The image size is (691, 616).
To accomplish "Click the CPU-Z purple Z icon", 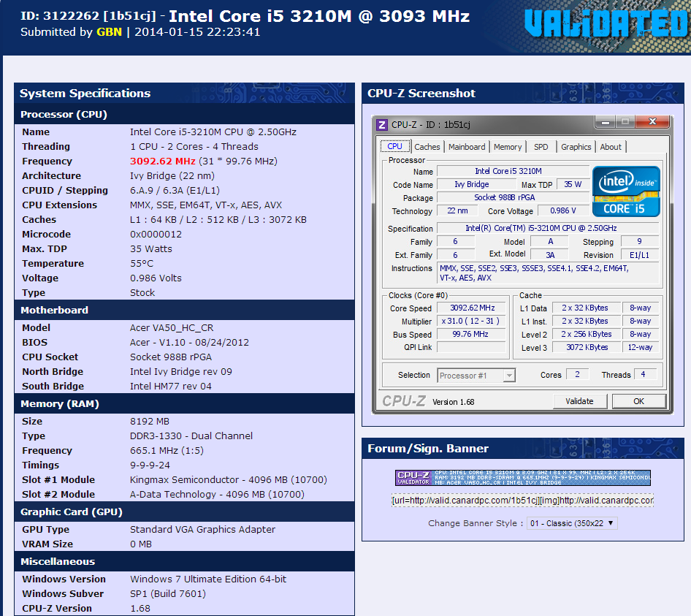I will (x=381, y=125).
